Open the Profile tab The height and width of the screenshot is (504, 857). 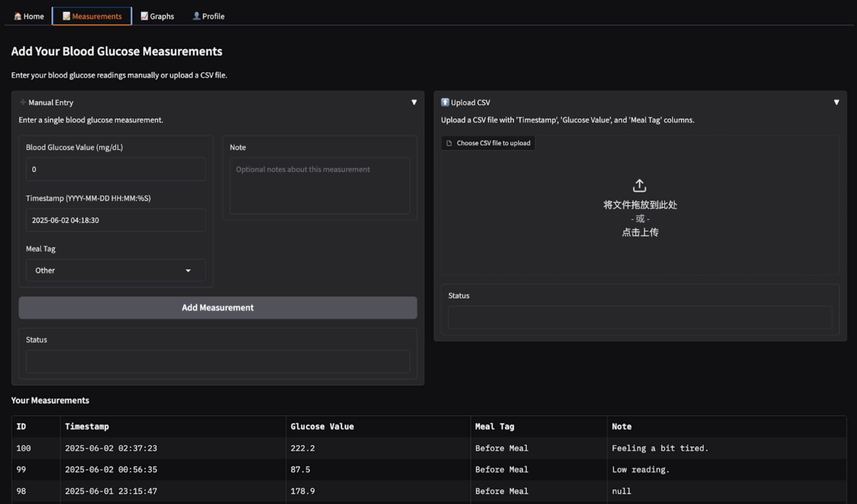[209, 16]
